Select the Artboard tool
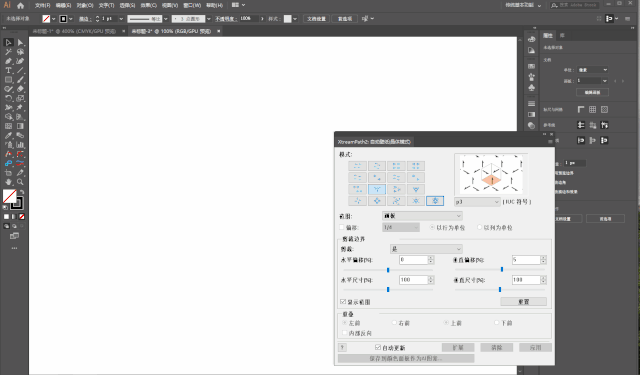This screenshot has width=640, height=375. (8, 173)
